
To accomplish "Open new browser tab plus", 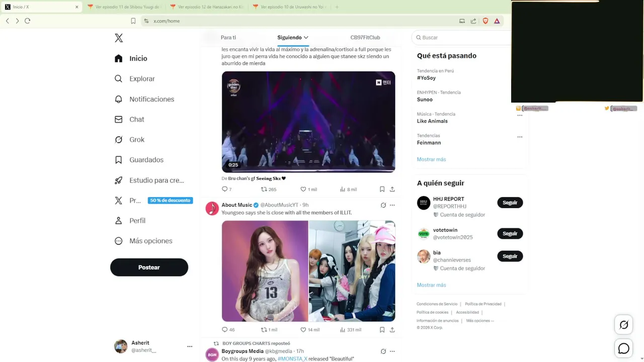I will click(x=337, y=7).
